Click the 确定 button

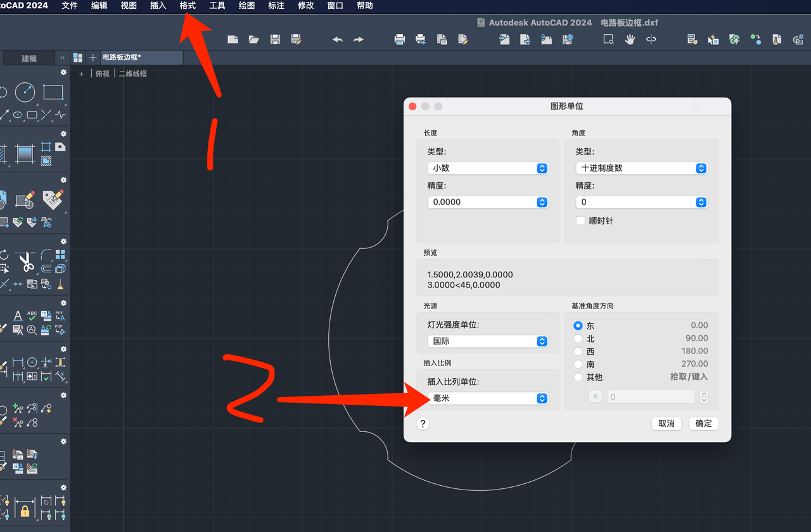tap(703, 424)
